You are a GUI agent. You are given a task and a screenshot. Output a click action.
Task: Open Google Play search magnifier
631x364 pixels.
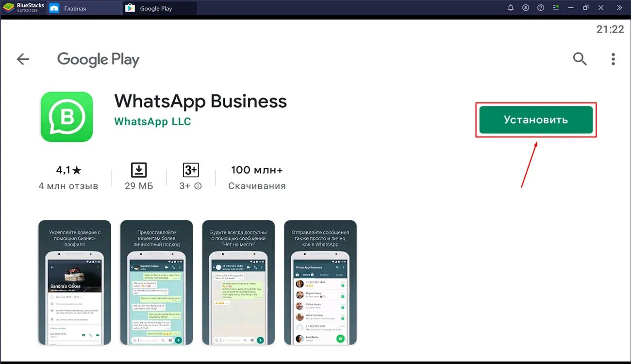(x=580, y=59)
